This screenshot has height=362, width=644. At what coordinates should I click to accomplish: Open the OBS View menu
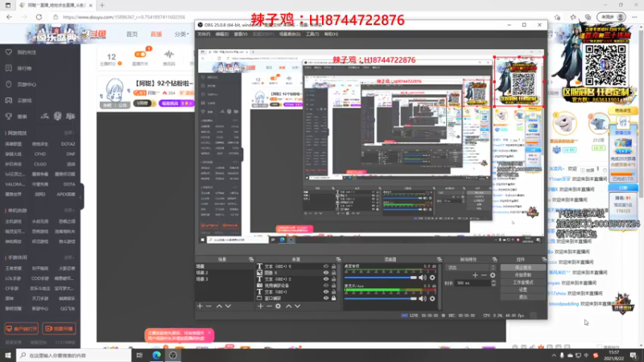pyautogui.click(x=241, y=34)
